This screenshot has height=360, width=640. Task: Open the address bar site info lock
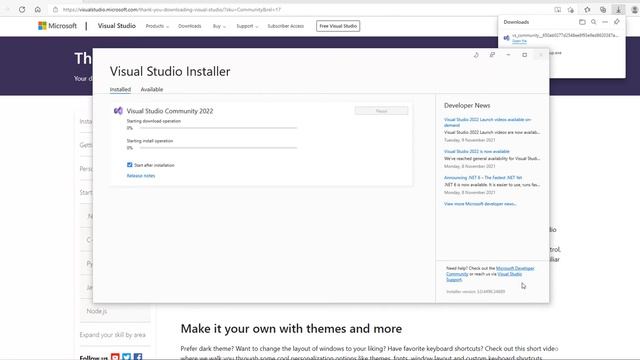coord(56,9)
